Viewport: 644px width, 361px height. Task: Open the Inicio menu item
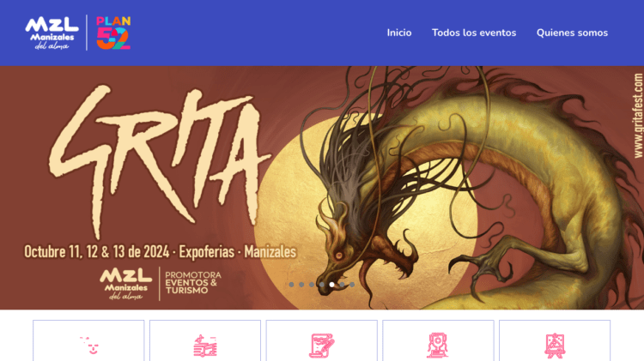[x=398, y=33]
